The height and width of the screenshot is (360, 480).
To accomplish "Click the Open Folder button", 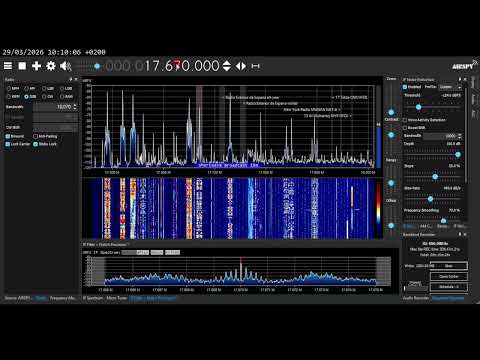I will (449, 276).
